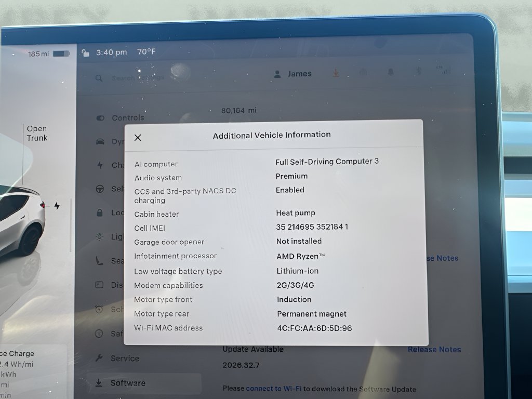Select the Full Self-Driving Computer 3 value
This screenshot has width=532, height=399.
327,162
